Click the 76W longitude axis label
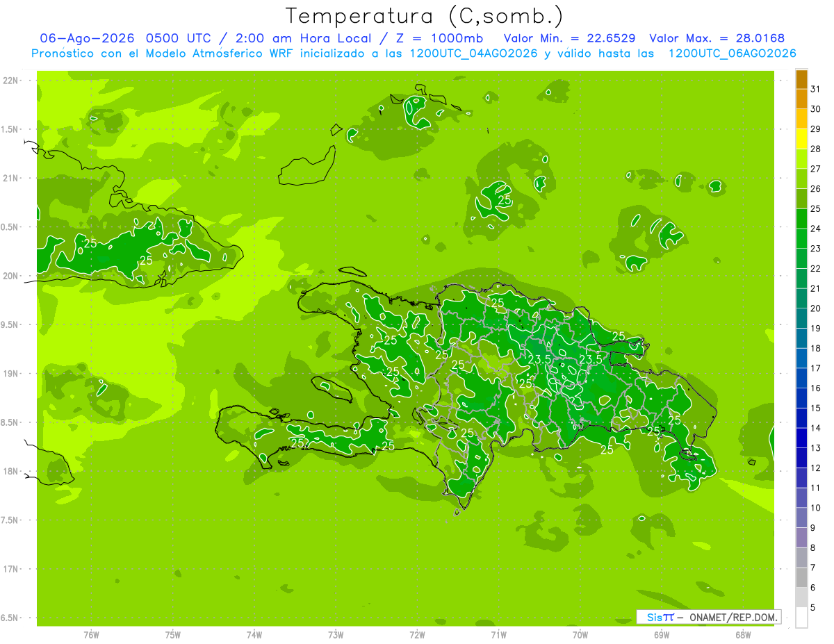834x644 pixels. tap(91, 634)
